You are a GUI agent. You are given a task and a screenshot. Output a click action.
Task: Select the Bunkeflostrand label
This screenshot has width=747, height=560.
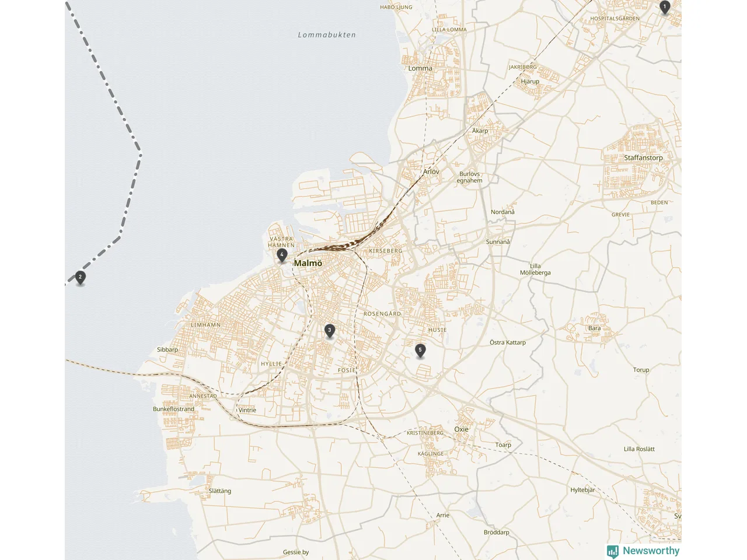pos(173,409)
